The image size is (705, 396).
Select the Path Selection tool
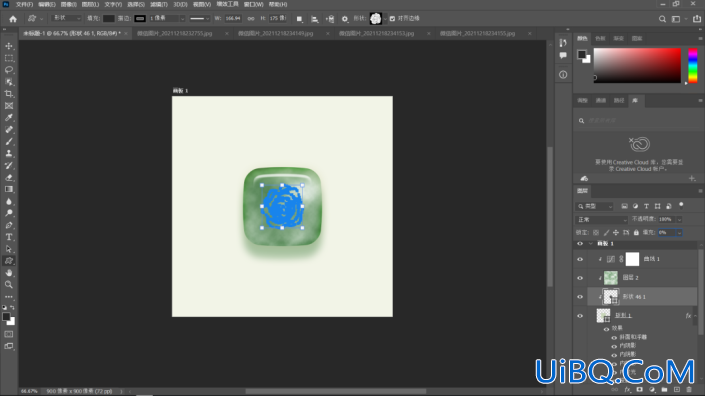point(9,249)
